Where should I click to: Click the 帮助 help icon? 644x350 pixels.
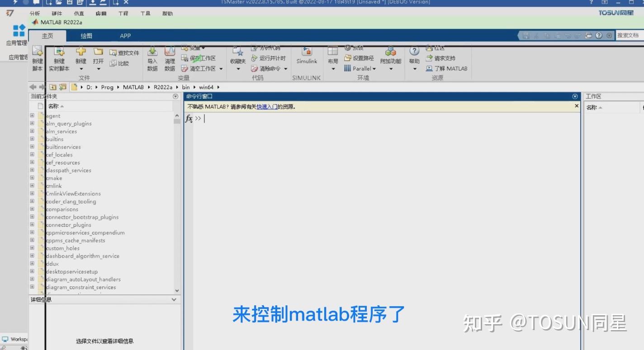click(x=414, y=54)
